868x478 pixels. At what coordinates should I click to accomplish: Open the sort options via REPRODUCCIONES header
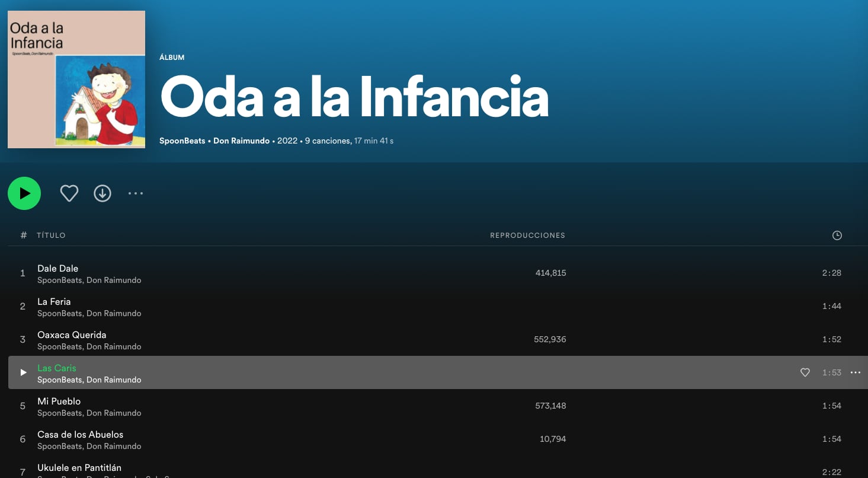[527, 235]
